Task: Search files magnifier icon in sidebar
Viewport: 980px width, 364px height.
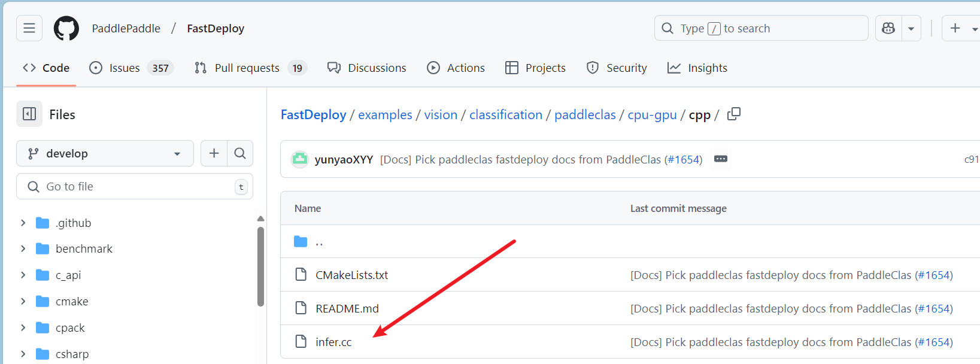Action: 240,153
